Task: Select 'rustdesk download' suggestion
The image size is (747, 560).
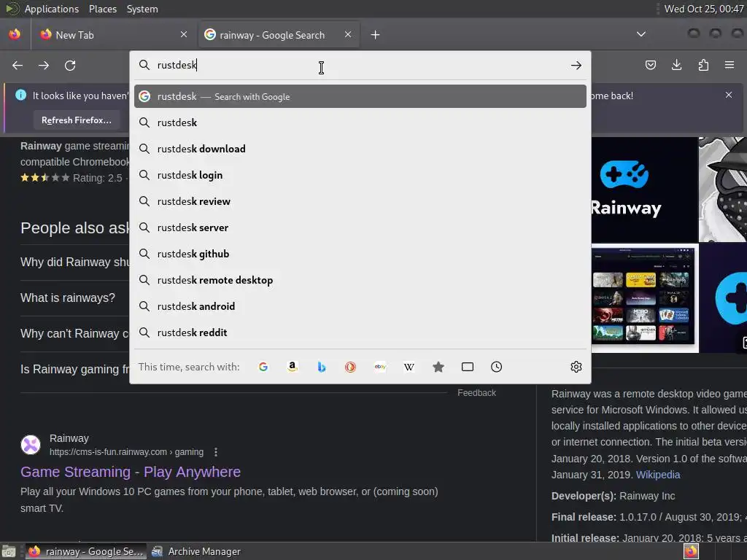Action: [360, 149]
